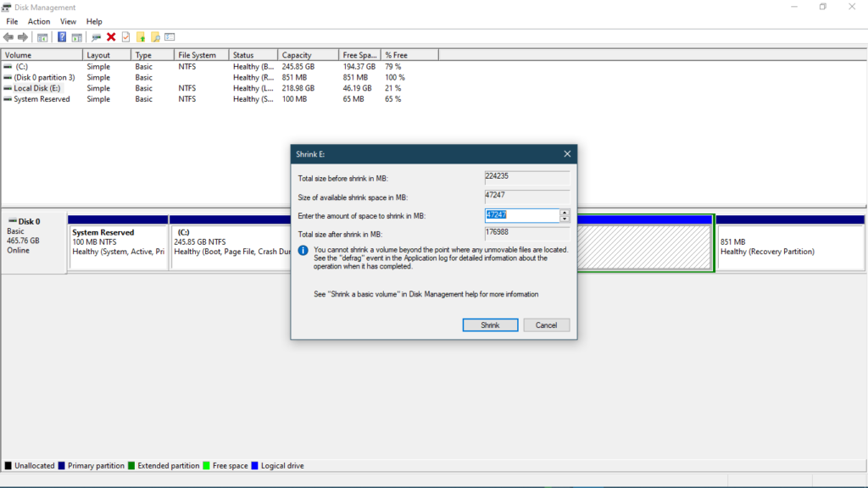The height and width of the screenshot is (488, 868).
Task: Select the shrink amount input field
Action: tap(521, 215)
